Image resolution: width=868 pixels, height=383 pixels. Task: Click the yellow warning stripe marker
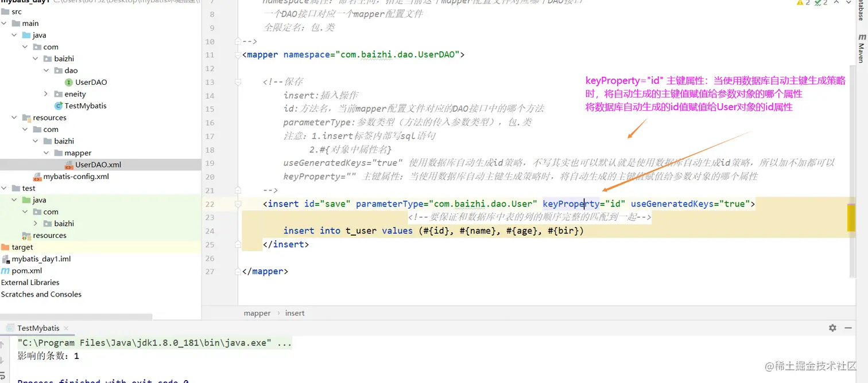[x=851, y=217]
